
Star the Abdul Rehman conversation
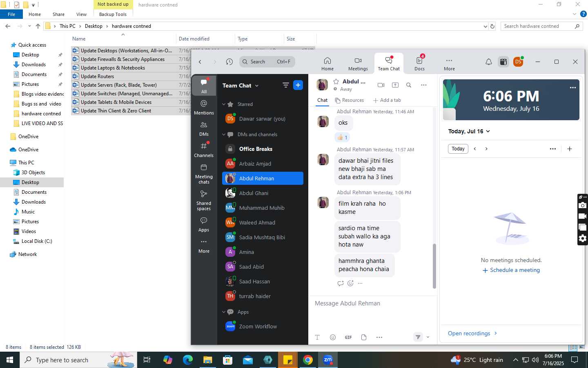336,81
